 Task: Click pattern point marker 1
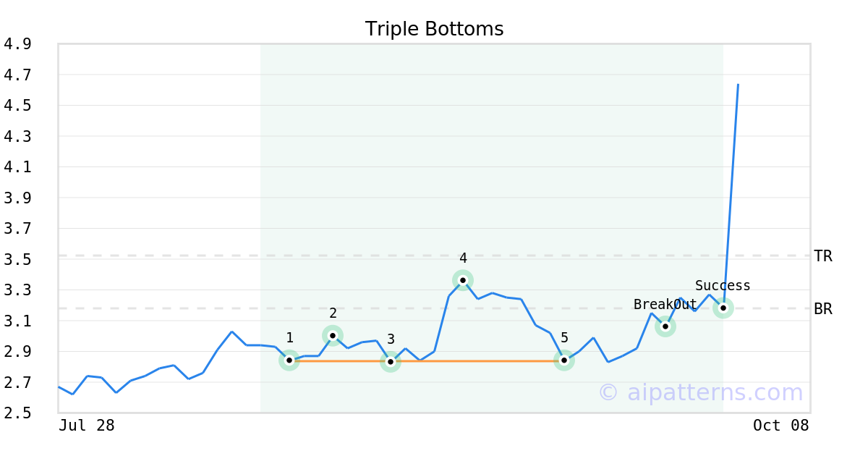click(289, 360)
